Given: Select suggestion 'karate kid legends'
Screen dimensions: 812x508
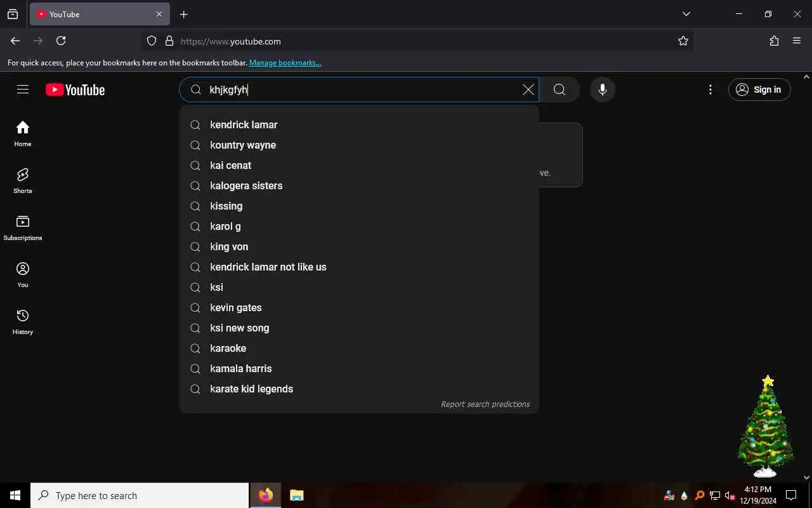Looking at the screenshot, I should point(359,389).
